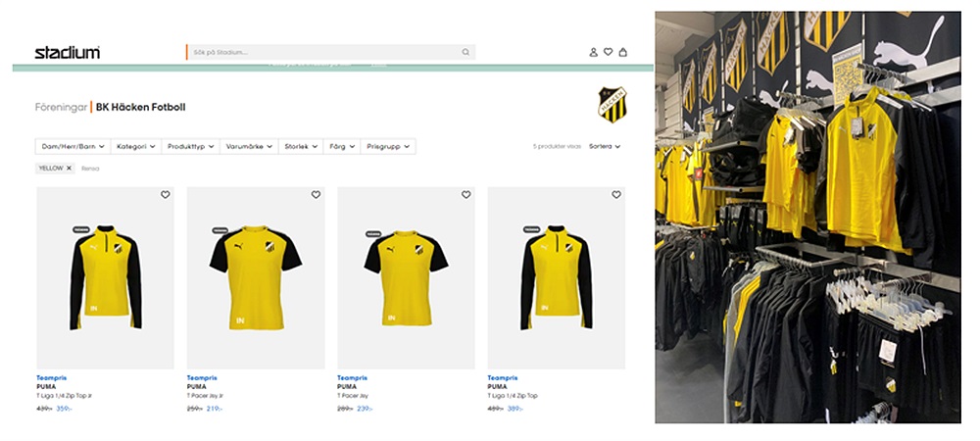
Task: Expand the Kategori filter
Action: (x=135, y=146)
